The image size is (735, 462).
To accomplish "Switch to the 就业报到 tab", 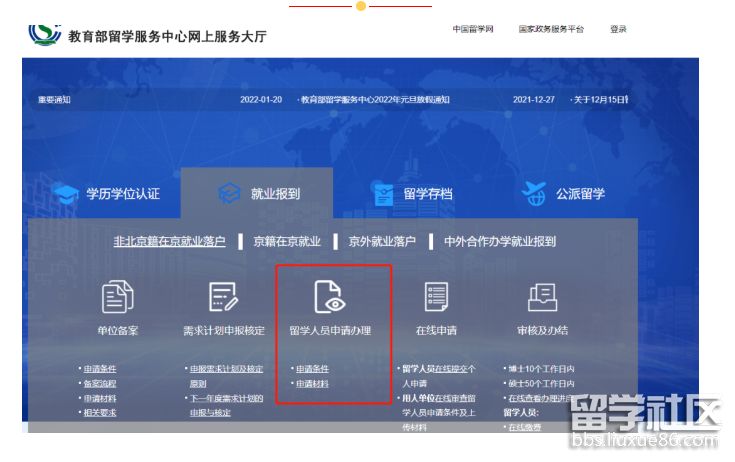I will pyautogui.click(x=257, y=194).
